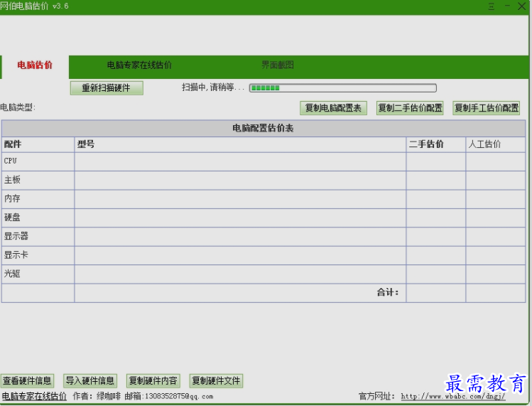The height and width of the screenshot is (406, 532).
Task: Select the 光驱 row label
Action: pos(12,274)
